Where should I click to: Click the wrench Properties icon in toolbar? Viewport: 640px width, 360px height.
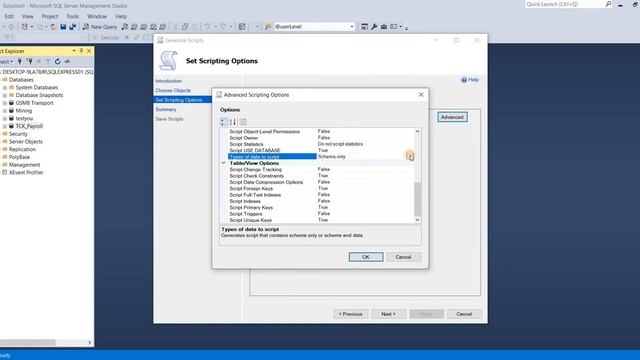374,27
